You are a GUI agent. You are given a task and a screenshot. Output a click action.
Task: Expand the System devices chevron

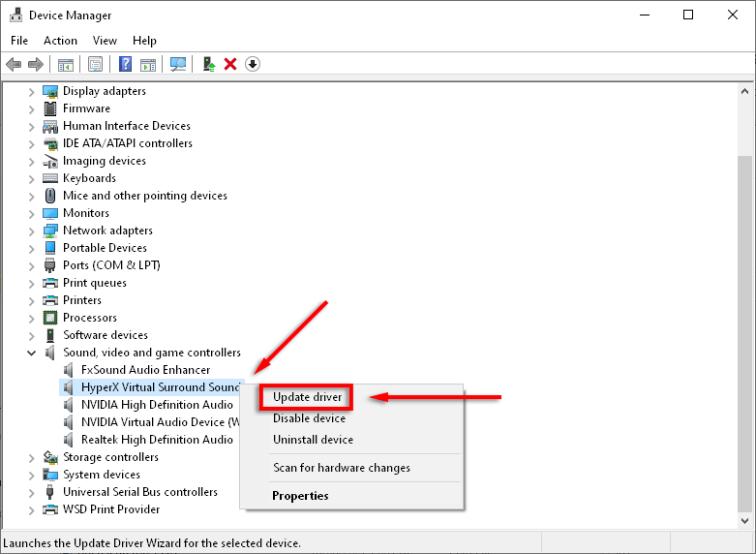(x=31, y=475)
